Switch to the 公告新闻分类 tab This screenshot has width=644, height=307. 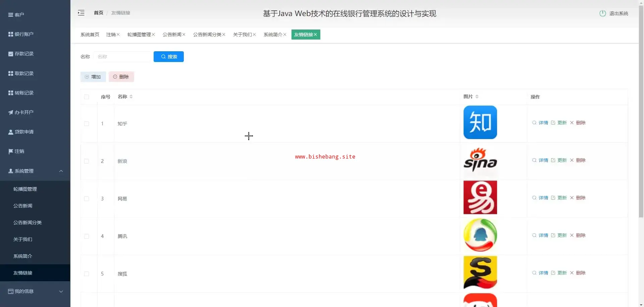tap(207, 35)
